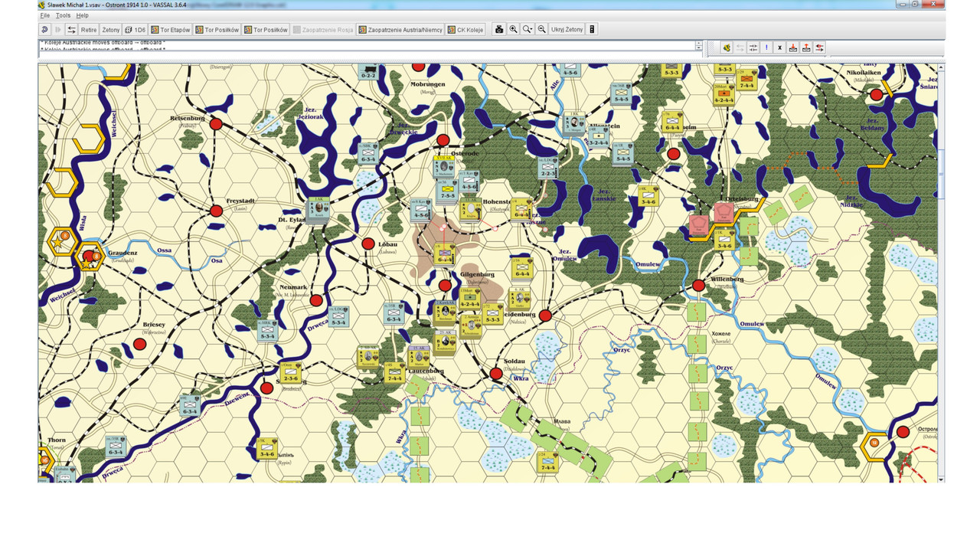
Task: Click the red down-arrow tray icon
Action: 793,47
